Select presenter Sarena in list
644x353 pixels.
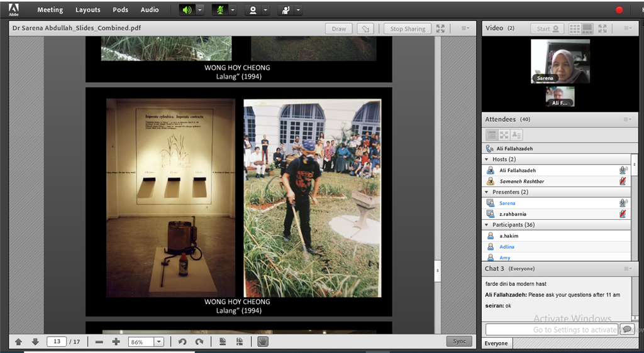point(557,203)
